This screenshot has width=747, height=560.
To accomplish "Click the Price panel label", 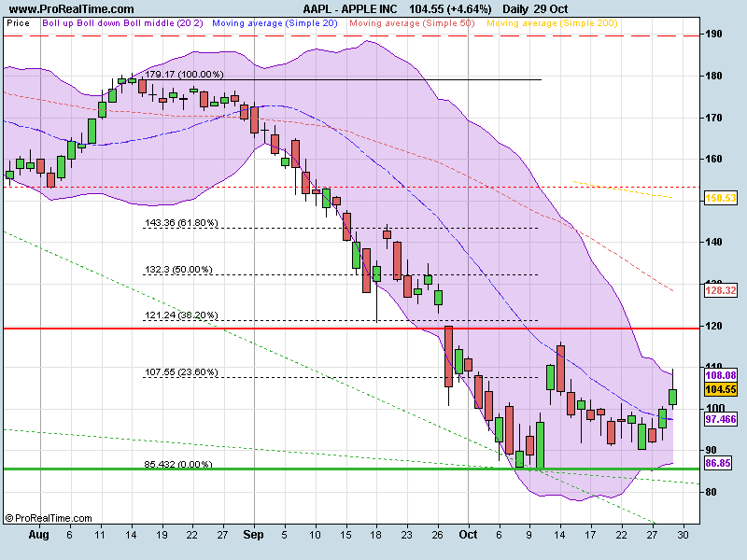I will click(x=18, y=22).
